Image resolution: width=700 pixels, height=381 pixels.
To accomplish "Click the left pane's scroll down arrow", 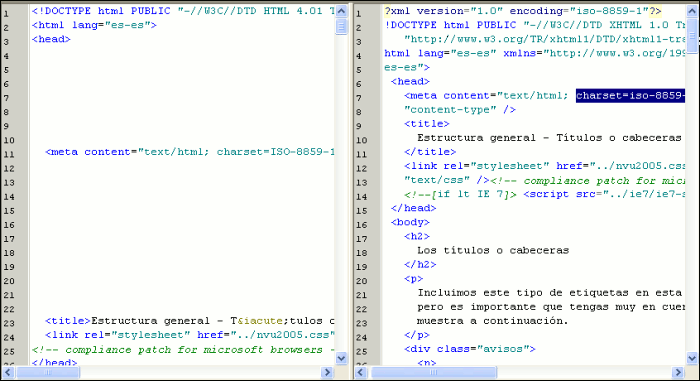I will pyautogui.click(x=341, y=358).
